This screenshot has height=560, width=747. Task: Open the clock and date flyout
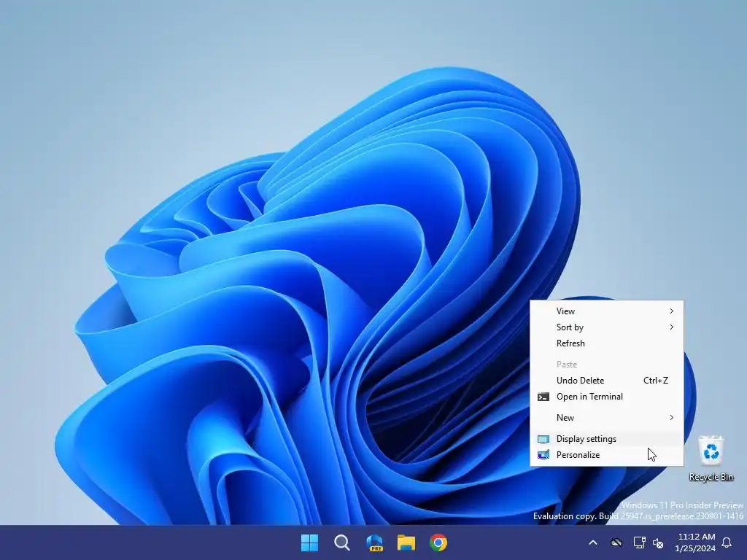[x=695, y=542]
